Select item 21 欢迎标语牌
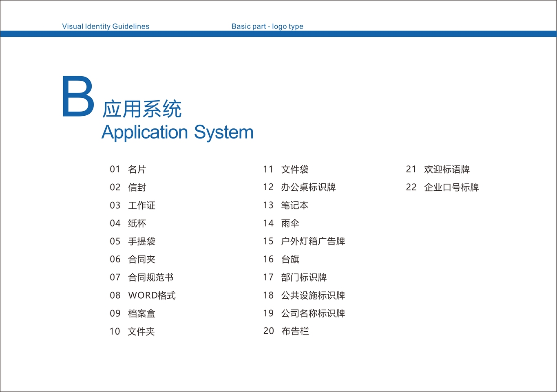The width and height of the screenshot is (557, 392). point(438,169)
